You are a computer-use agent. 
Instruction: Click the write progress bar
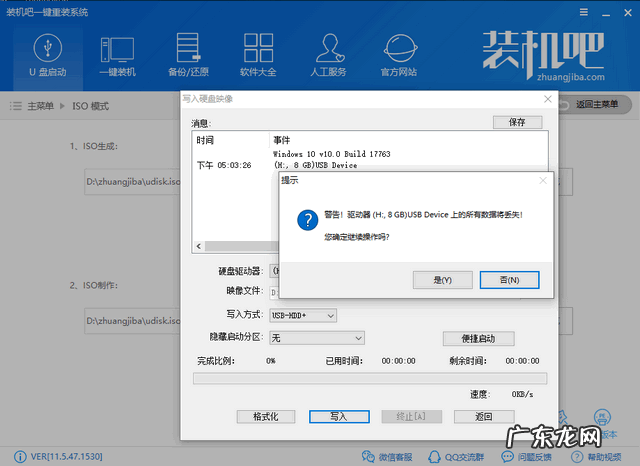point(370,378)
